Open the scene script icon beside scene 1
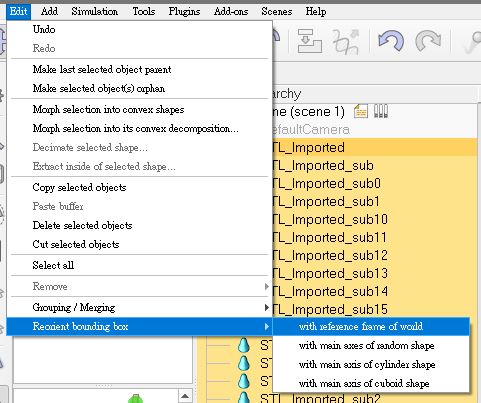 pos(361,111)
